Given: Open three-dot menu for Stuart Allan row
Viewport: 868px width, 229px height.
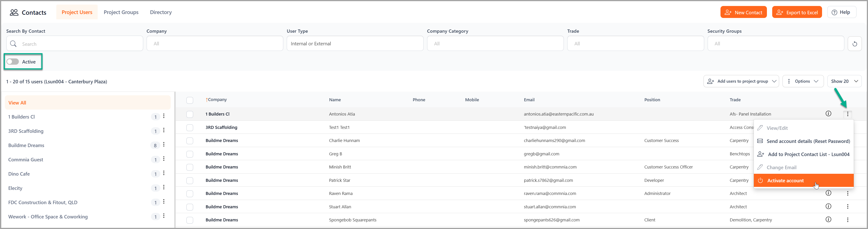Looking at the screenshot, I should coord(848,207).
